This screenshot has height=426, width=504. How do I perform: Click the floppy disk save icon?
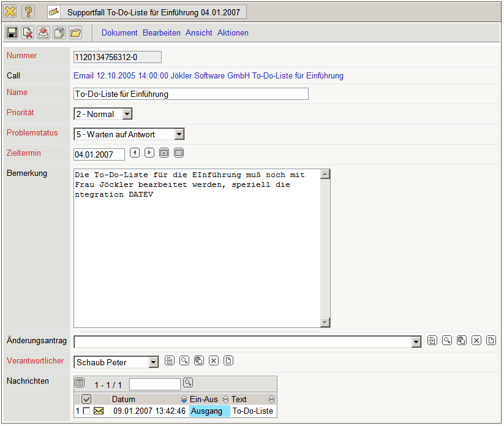point(12,32)
